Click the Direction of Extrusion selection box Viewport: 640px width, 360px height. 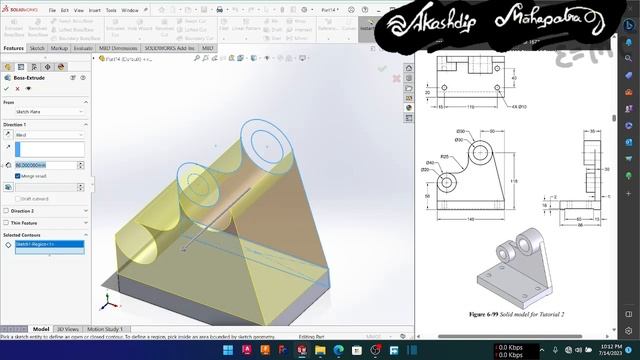[50, 149]
